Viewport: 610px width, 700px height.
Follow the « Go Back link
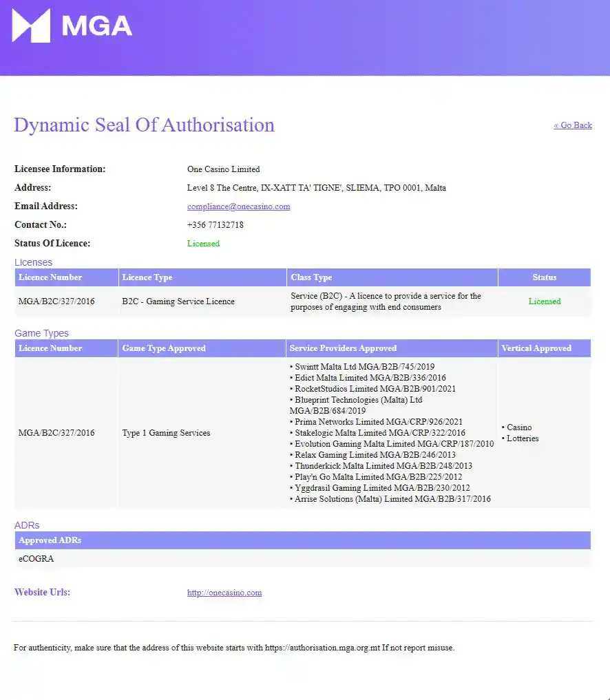click(573, 125)
